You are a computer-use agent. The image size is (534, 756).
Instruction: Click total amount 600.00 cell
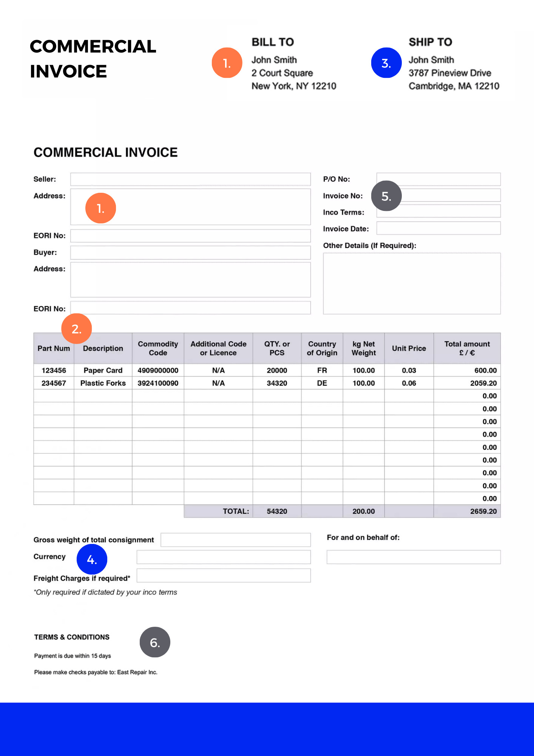point(467,370)
